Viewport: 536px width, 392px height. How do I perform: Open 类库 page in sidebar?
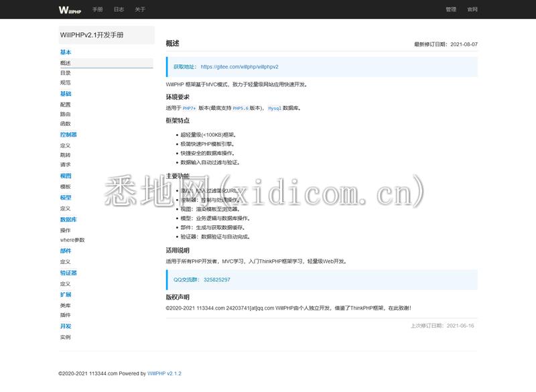[65, 306]
